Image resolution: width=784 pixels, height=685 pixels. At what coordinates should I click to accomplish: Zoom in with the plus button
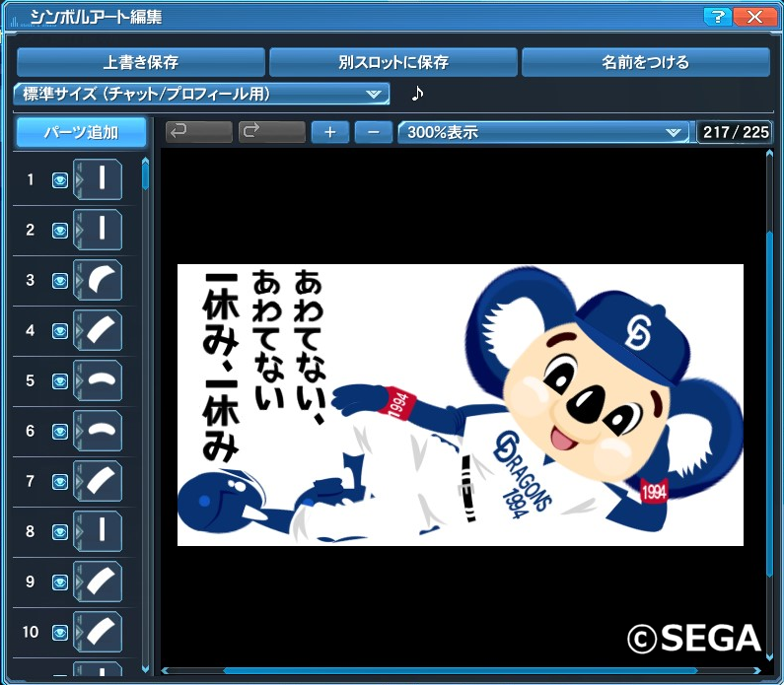pyautogui.click(x=330, y=132)
